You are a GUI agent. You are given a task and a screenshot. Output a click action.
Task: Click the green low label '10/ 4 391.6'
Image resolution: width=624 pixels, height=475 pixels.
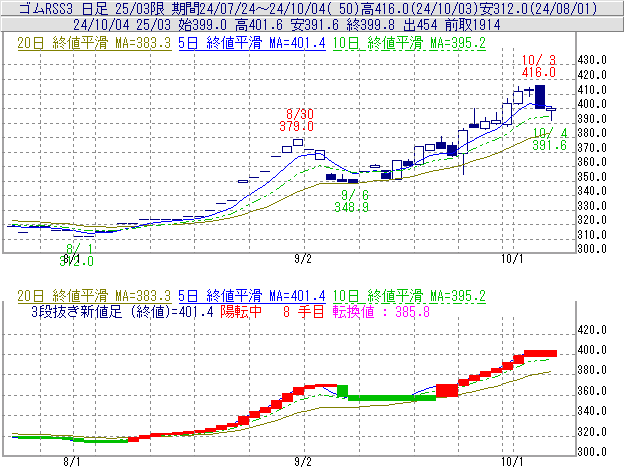coord(550,139)
